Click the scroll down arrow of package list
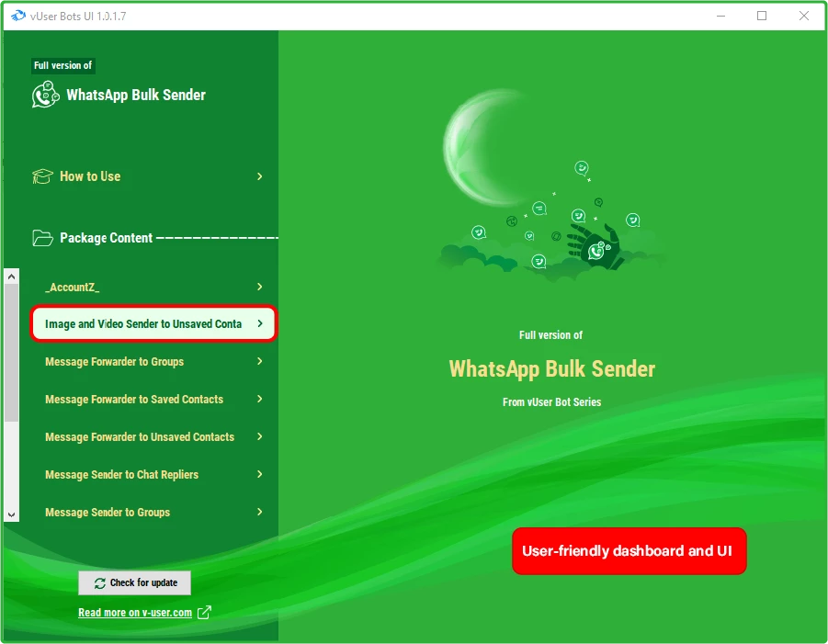Viewport: 828px width, 644px height. click(x=12, y=514)
